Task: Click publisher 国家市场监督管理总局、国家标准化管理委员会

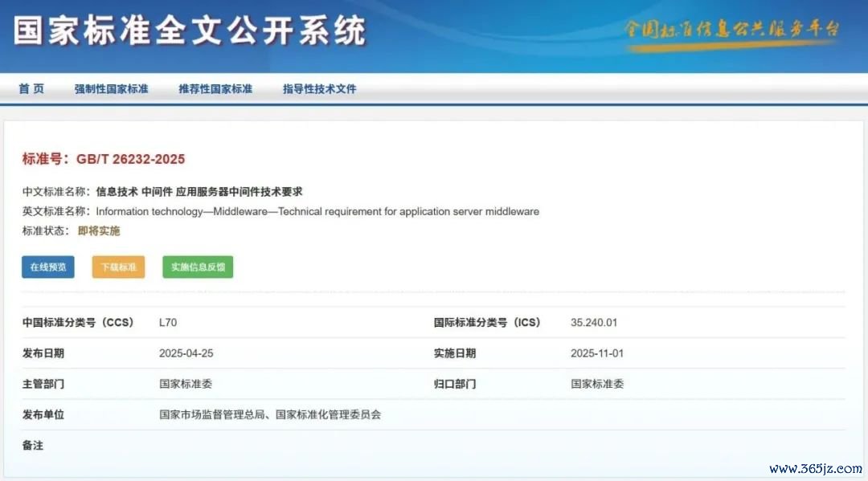Action: click(270, 414)
